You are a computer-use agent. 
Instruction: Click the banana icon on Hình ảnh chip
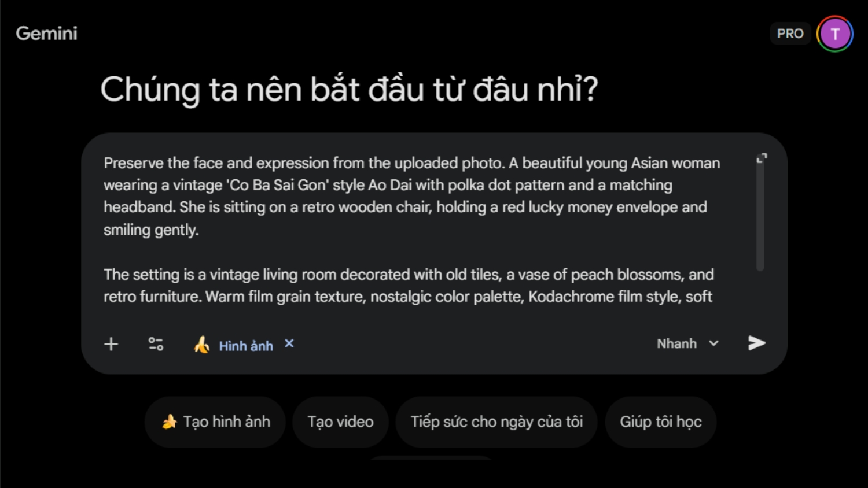201,345
